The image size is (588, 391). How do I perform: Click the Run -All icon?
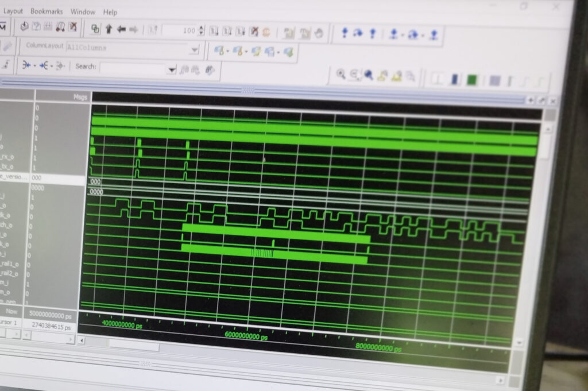click(241, 32)
